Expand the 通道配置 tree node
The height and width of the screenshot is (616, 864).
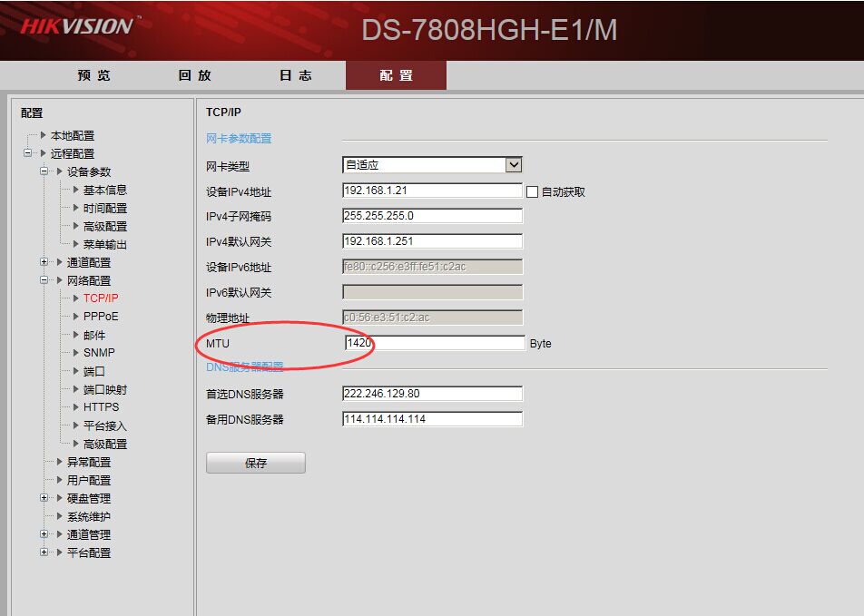pos(44,262)
